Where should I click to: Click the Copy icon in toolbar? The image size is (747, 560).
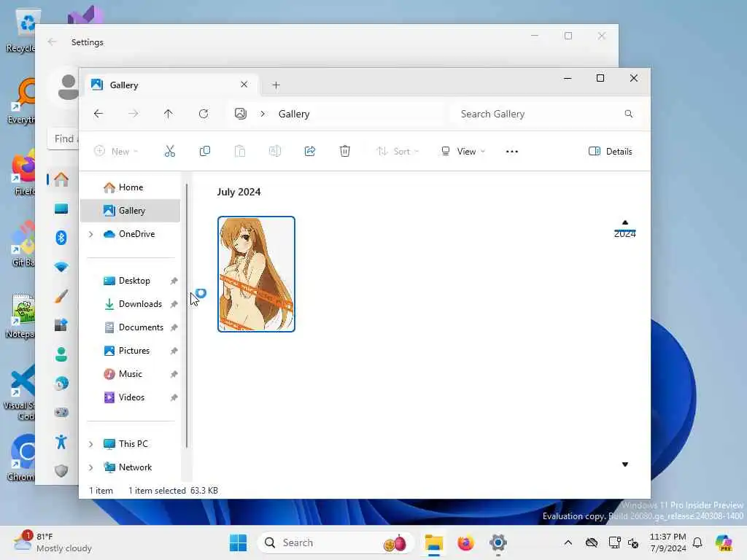205,152
